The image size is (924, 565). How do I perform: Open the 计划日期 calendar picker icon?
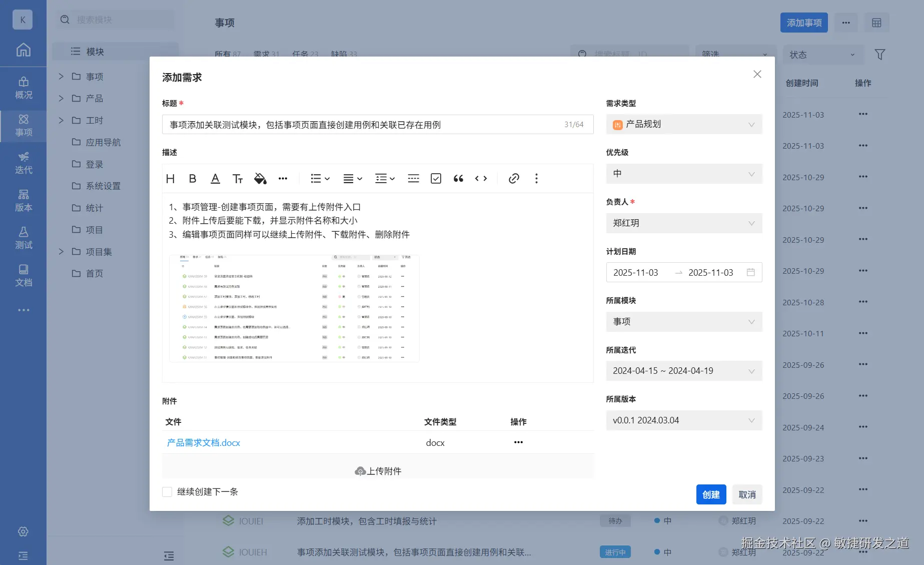(x=750, y=272)
